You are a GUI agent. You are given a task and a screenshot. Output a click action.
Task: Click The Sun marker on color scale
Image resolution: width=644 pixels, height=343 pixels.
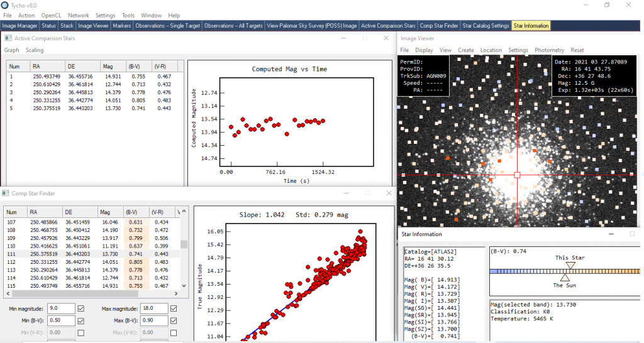point(565,278)
